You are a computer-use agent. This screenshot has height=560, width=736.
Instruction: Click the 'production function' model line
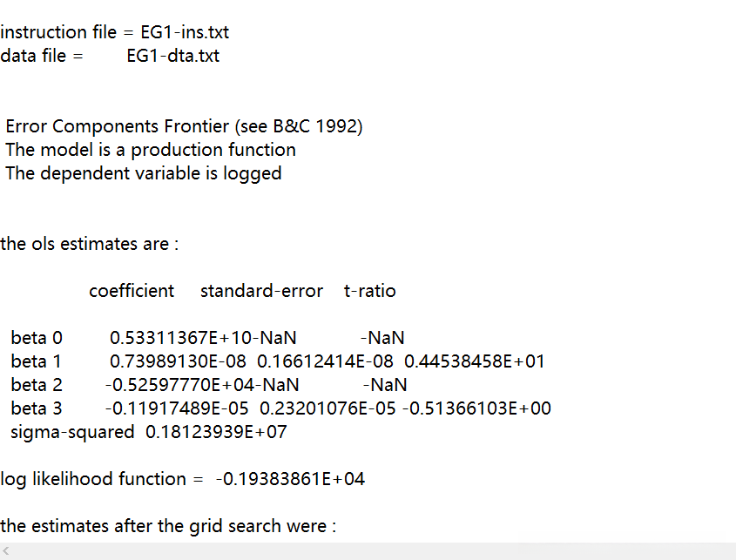[151, 150]
